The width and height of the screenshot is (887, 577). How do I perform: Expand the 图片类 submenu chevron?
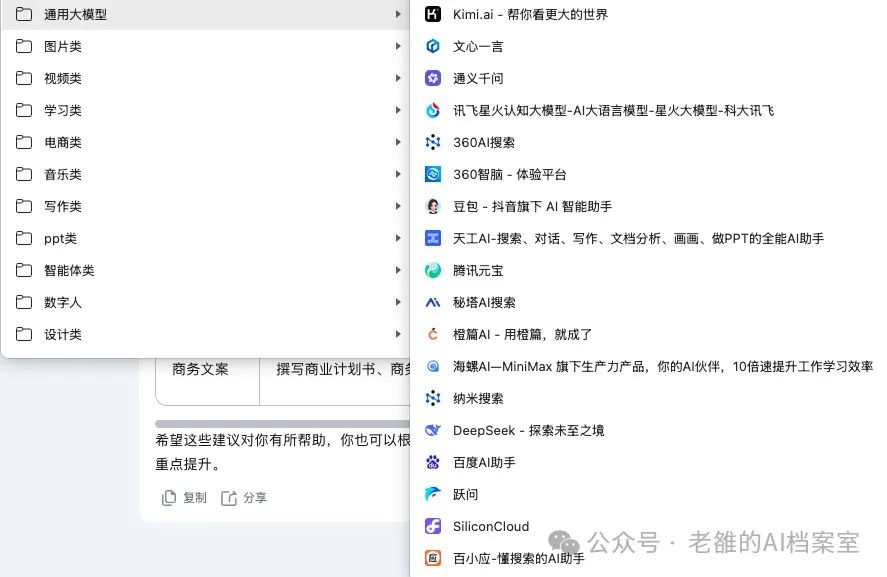pyautogui.click(x=398, y=46)
